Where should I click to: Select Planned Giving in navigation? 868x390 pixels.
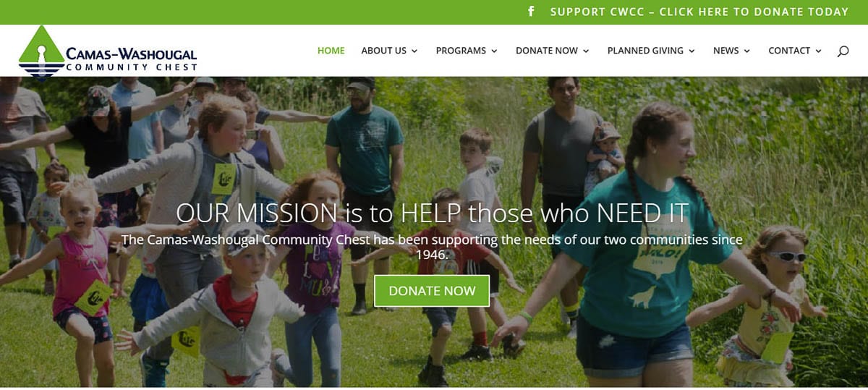click(645, 51)
